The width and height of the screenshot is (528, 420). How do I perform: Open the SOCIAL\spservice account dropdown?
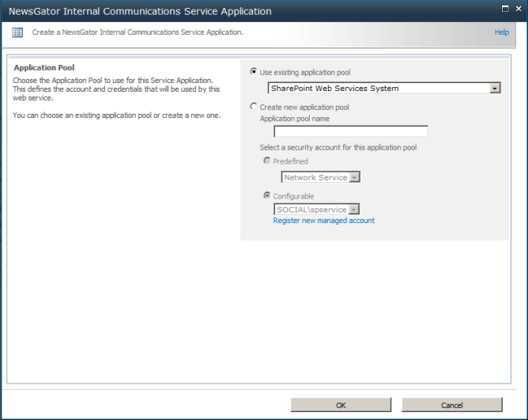[354, 210]
